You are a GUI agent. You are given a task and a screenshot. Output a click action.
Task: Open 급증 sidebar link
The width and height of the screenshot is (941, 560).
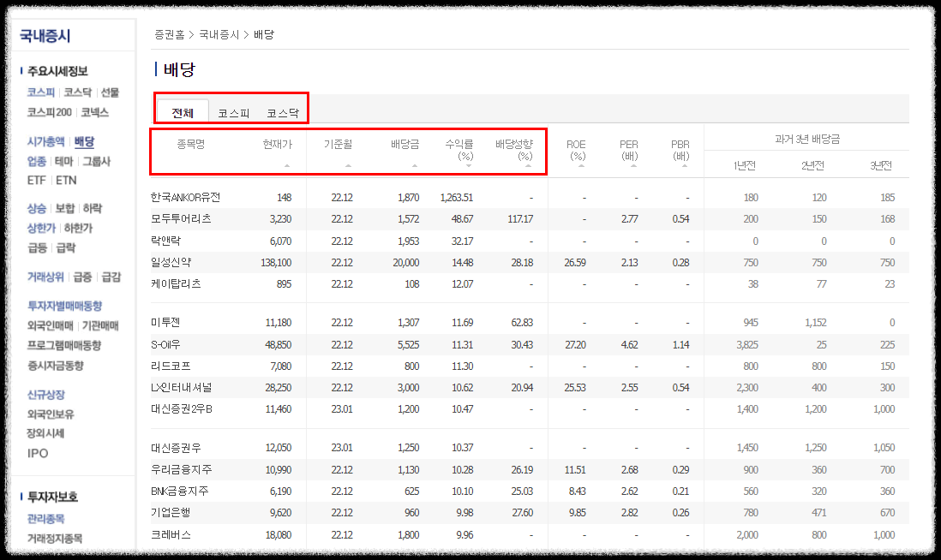pyautogui.click(x=82, y=277)
